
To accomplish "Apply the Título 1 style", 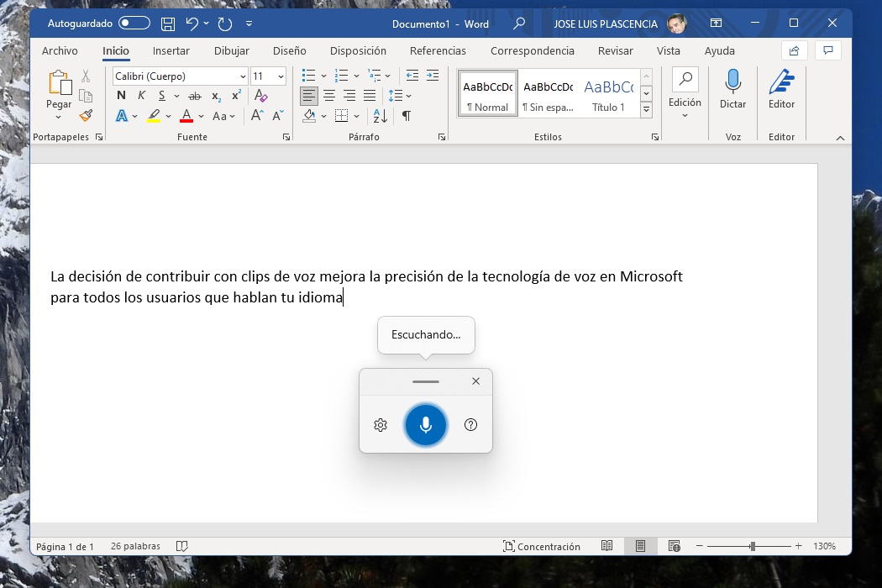I will coord(608,92).
